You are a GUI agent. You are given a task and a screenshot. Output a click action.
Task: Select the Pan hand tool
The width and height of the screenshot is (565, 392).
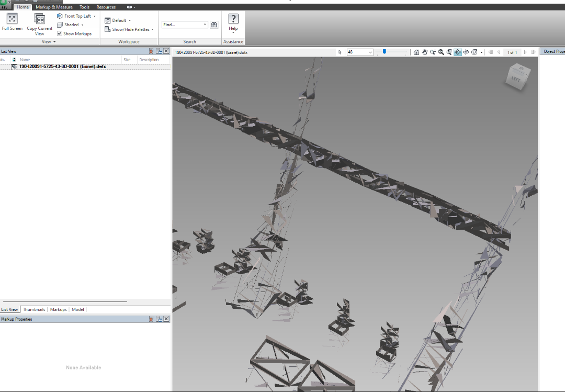(x=425, y=52)
